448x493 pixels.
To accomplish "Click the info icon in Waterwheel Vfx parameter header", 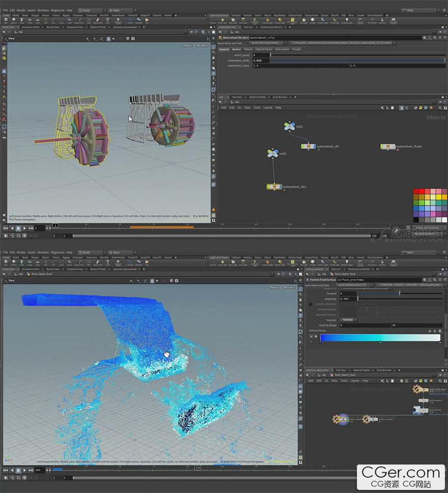I will click(440, 38).
